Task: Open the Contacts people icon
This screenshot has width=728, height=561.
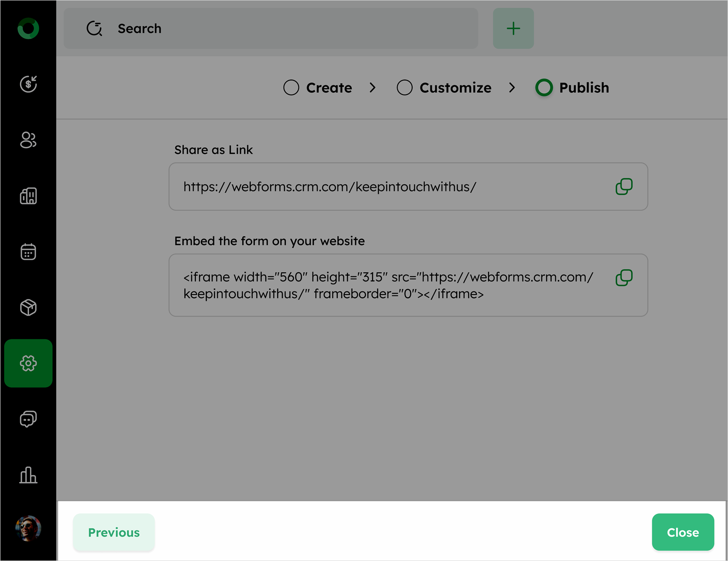Action: [x=28, y=140]
